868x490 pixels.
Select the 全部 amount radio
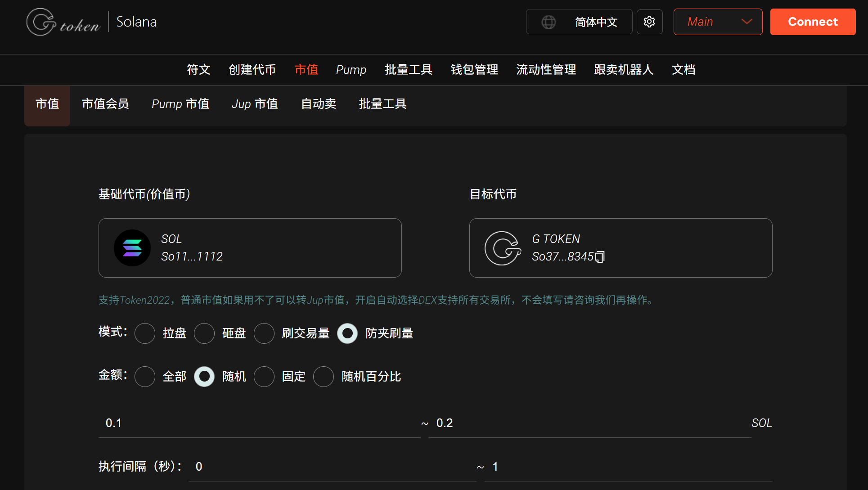click(x=145, y=377)
